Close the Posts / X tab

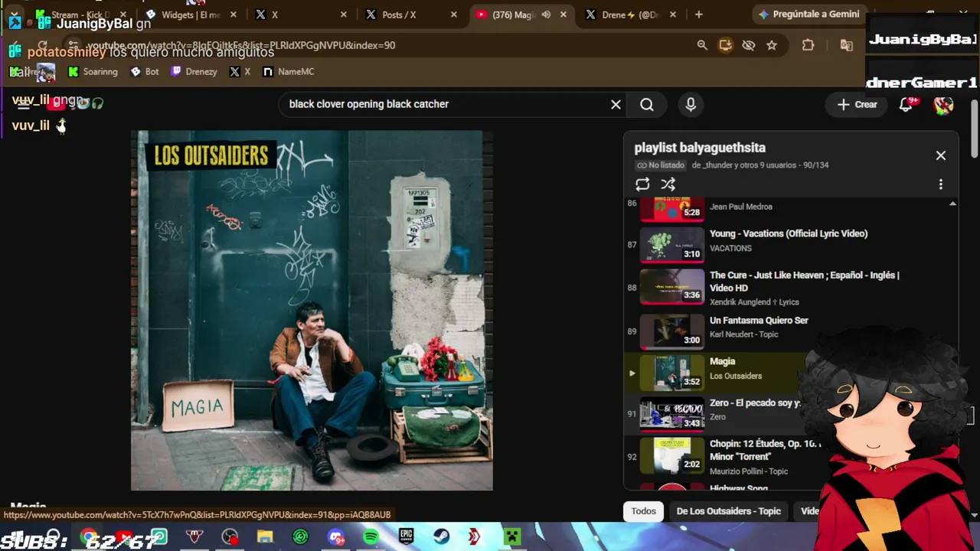pyautogui.click(x=453, y=15)
